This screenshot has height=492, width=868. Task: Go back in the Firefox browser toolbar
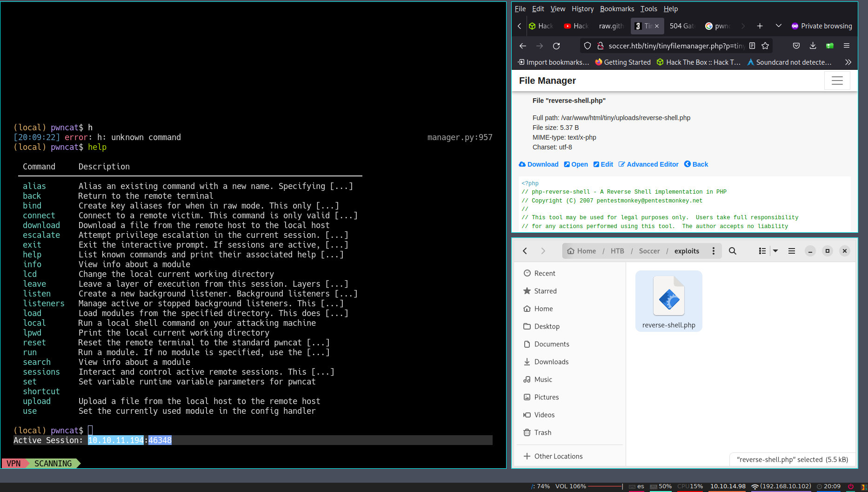tap(523, 46)
